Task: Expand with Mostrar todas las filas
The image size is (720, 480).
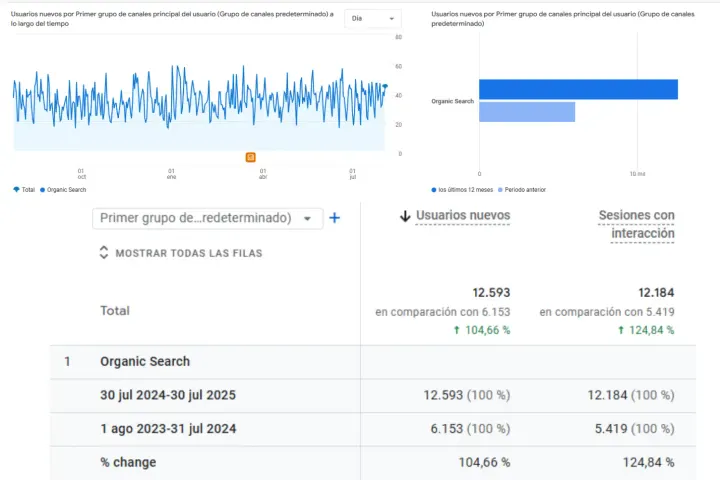Action: click(181, 253)
